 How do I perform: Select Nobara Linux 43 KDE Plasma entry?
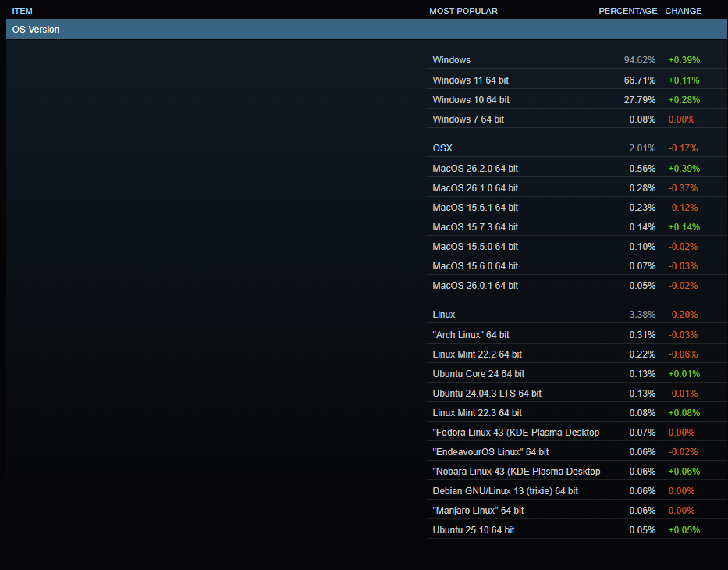click(x=517, y=472)
